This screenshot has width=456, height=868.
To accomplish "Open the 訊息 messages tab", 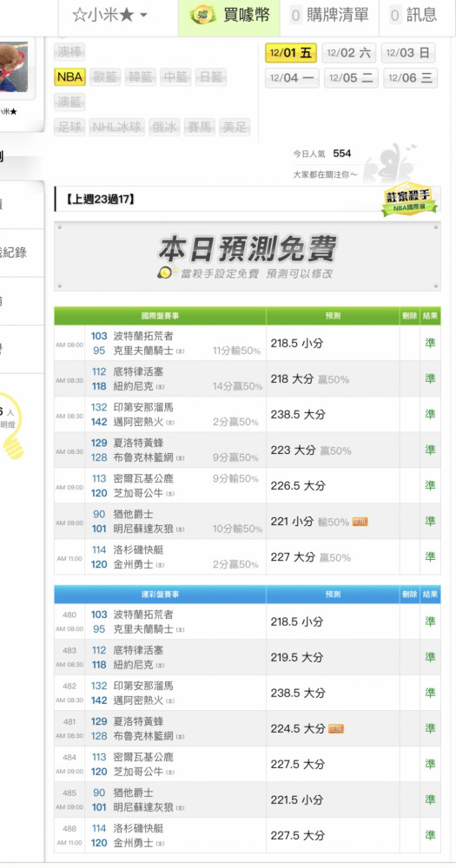I will 413,15.
